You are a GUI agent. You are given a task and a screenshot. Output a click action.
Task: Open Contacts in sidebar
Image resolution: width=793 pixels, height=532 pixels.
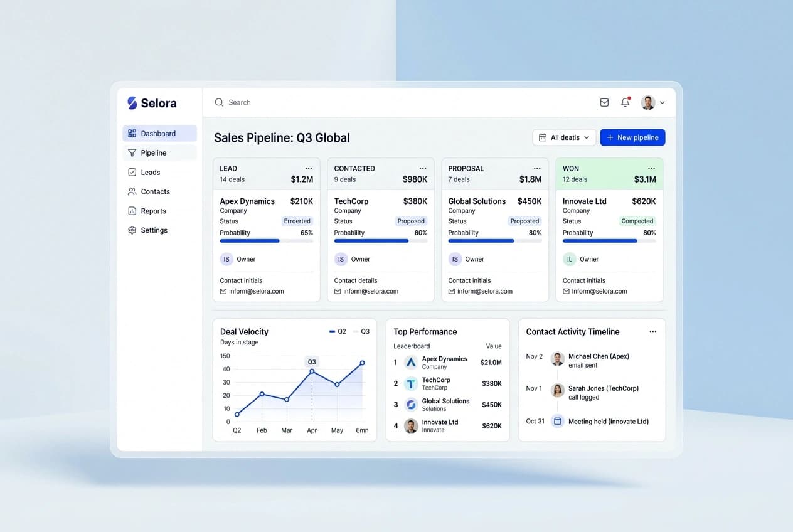click(159, 191)
